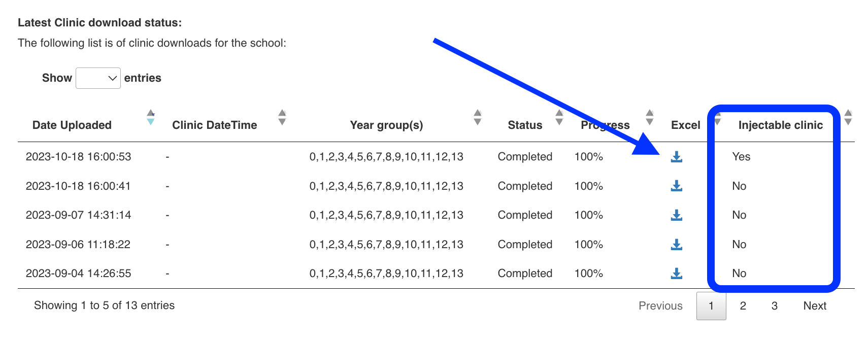This screenshot has height=340, width=868.
Task: Click the Date Uploaded column header
Action: point(72,125)
